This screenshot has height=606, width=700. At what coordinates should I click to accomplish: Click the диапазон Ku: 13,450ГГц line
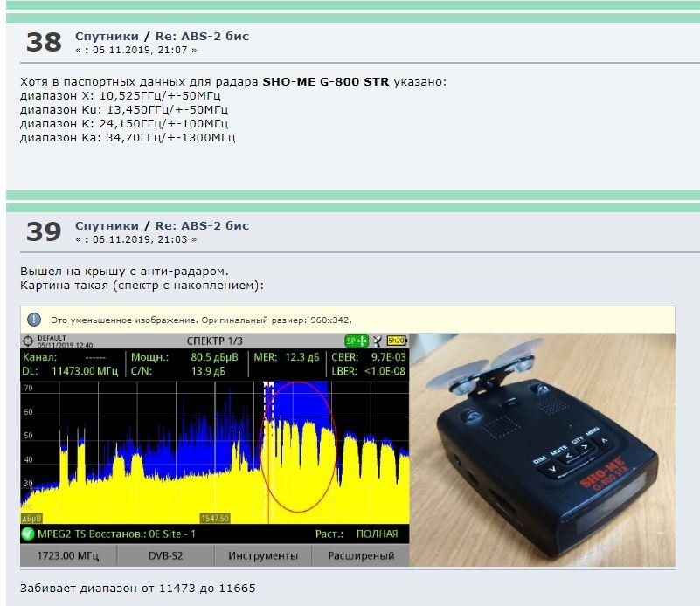click(124, 110)
